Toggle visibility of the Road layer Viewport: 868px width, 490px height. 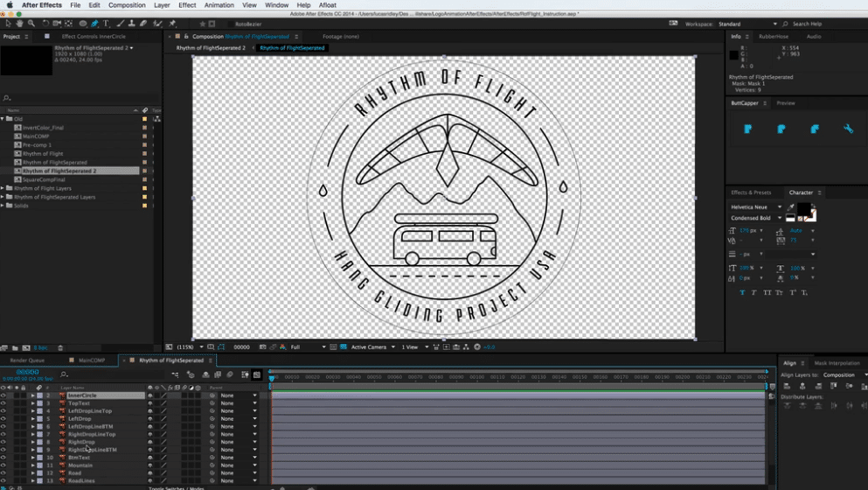click(3, 473)
